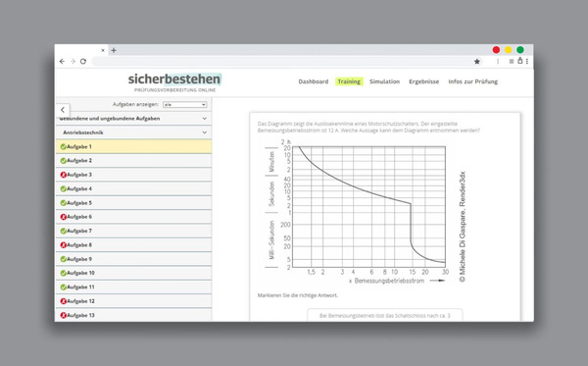Click the green check icon of Aufgabe 2
The height and width of the screenshot is (366, 588).
click(x=64, y=161)
